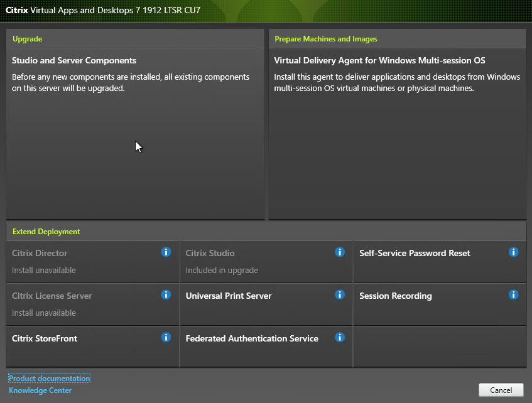Click the 'Included in upgrade' status text

click(222, 270)
